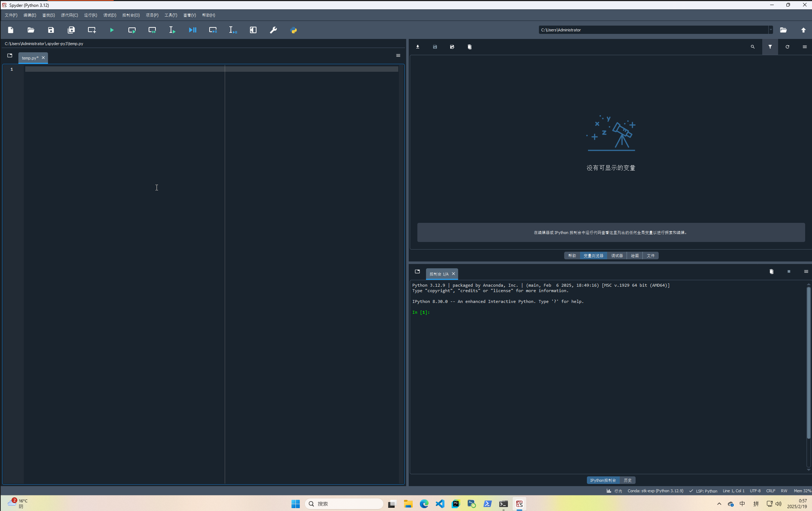
Task: Click the Open file folder icon
Action: 31,30
